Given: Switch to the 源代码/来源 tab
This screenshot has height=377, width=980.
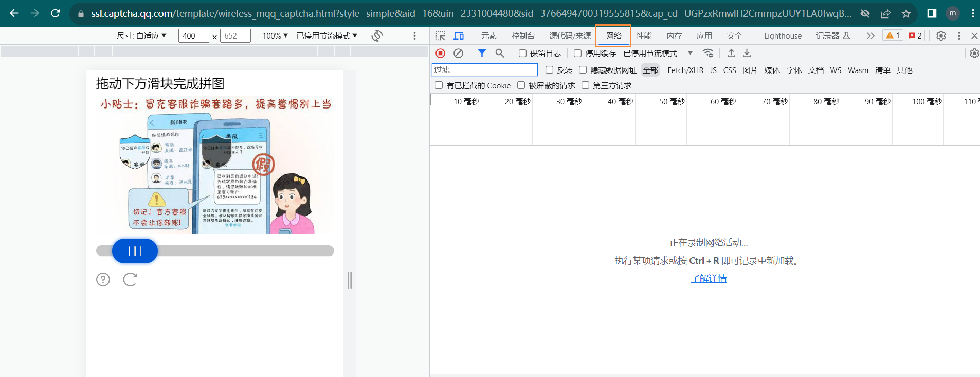Looking at the screenshot, I should (x=570, y=35).
